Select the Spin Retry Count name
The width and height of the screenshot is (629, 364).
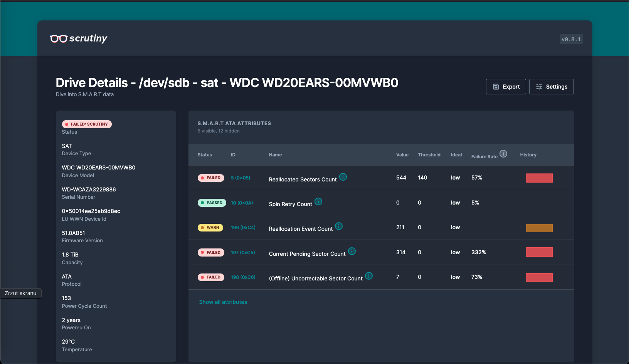[x=291, y=204]
